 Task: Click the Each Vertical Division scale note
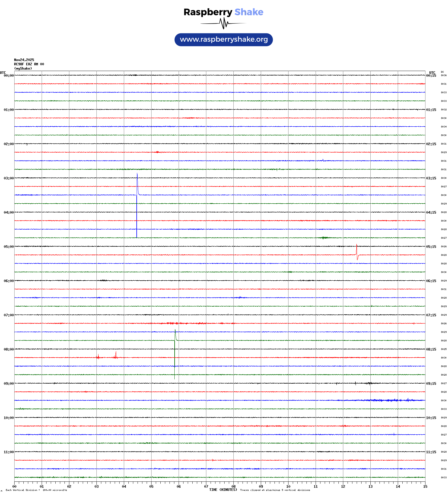[36, 490]
